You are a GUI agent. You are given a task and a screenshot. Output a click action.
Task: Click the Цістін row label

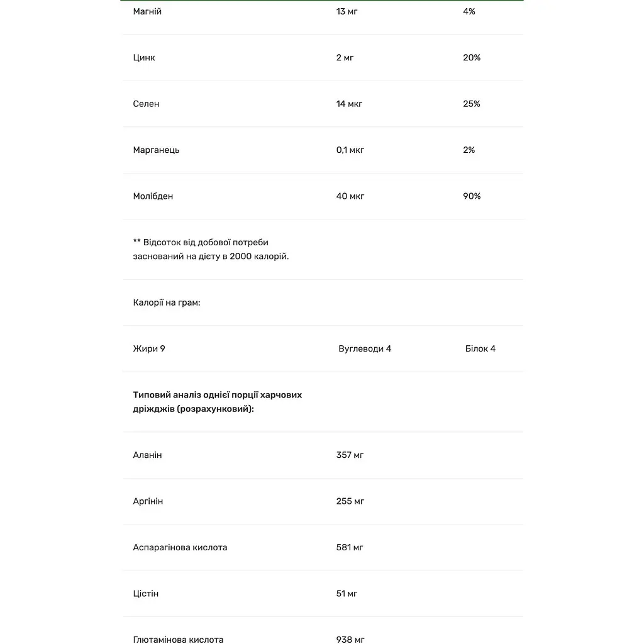tap(145, 594)
